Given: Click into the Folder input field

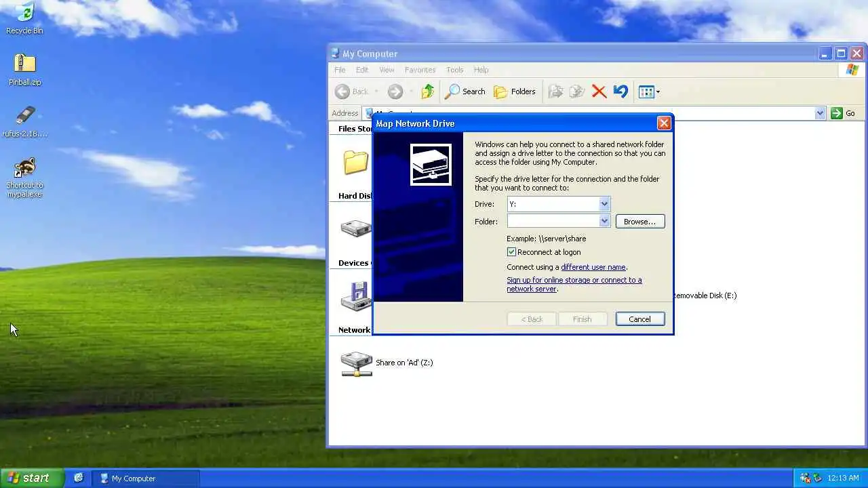Looking at the screenshot, I should 553,221.
